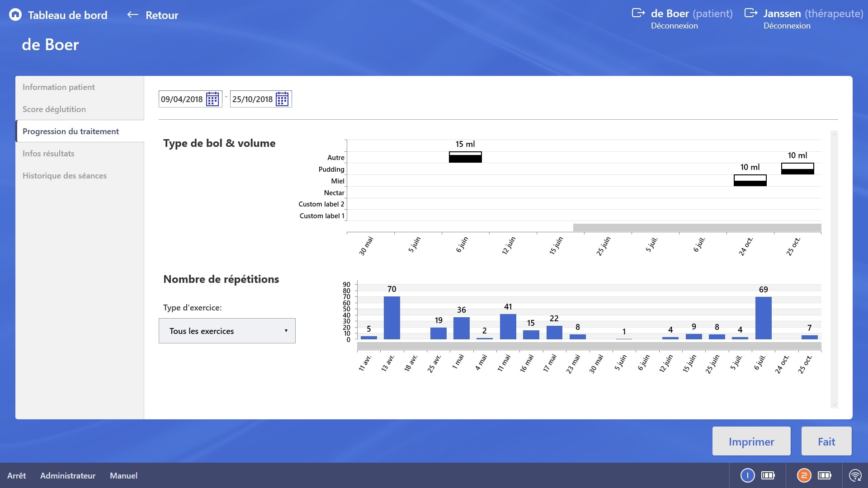Click the Fait button
This screenshot has width=868, height=488.
tap(826, 441)
